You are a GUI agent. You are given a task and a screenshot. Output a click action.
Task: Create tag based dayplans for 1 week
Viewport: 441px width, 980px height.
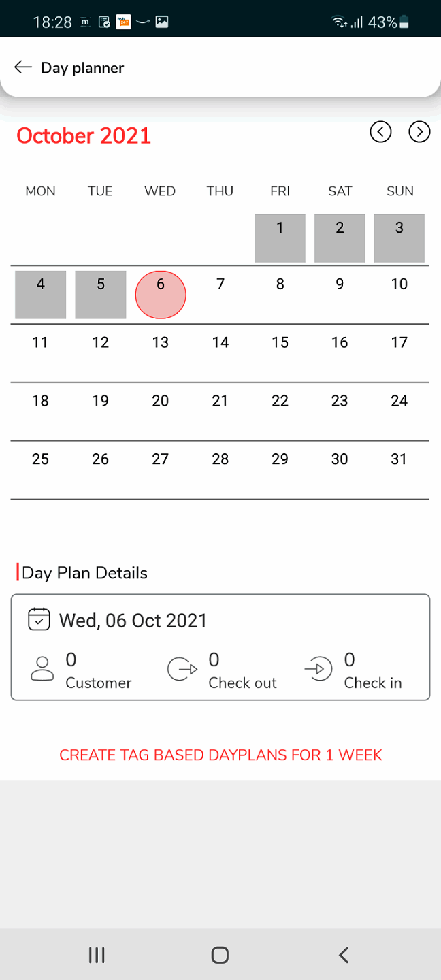[220, 755]
